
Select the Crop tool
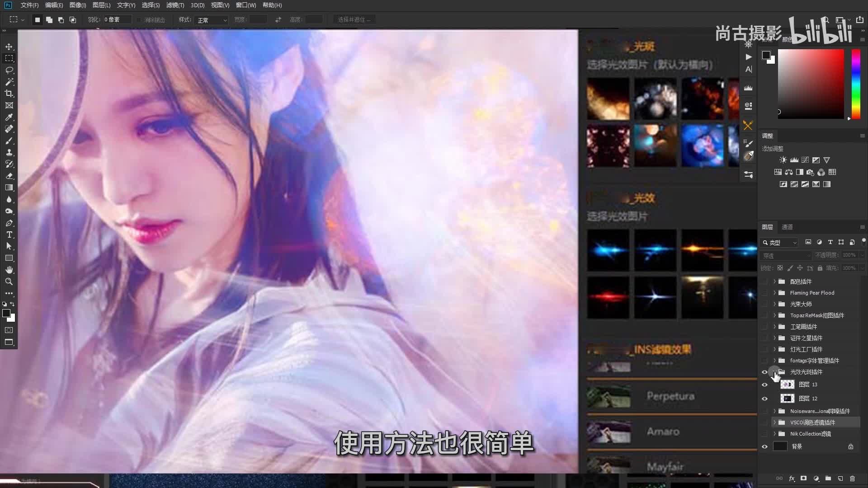(9, 94)
